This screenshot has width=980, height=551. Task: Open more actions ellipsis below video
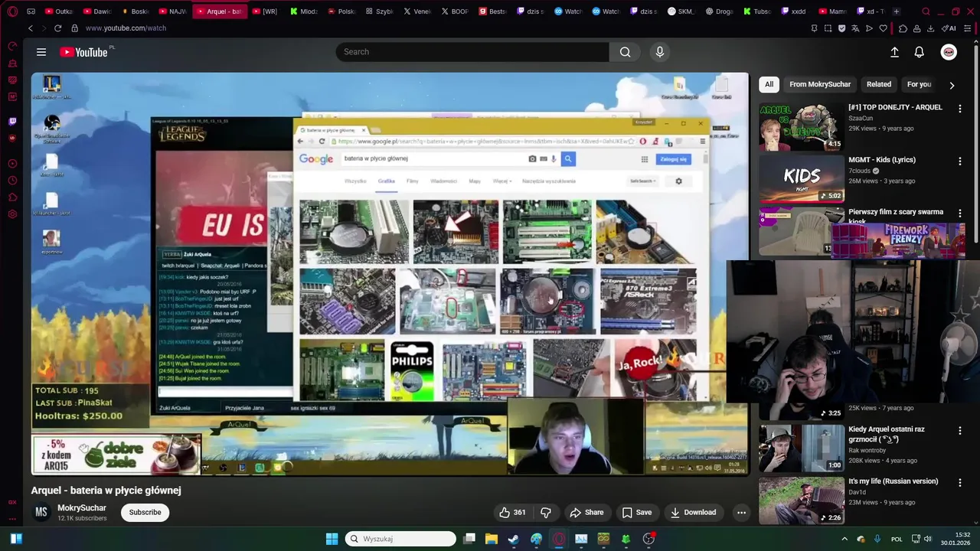coord(741,513)
